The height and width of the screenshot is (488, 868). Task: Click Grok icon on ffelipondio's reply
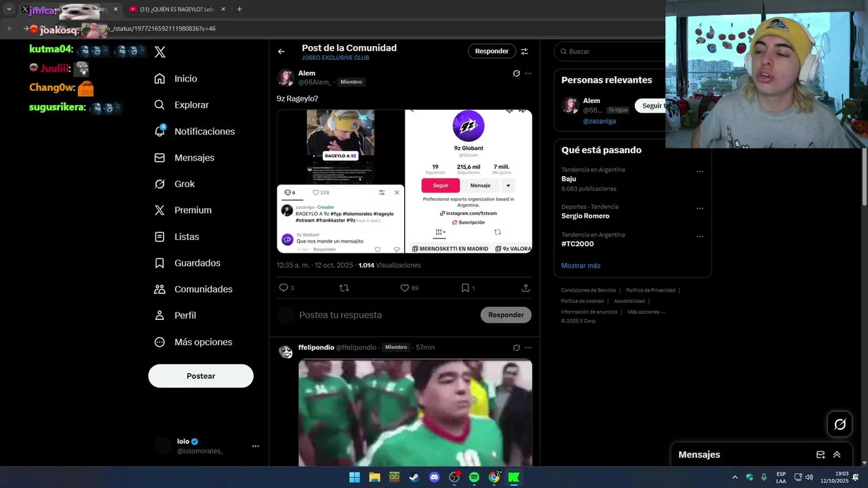(x=516, y=348)
